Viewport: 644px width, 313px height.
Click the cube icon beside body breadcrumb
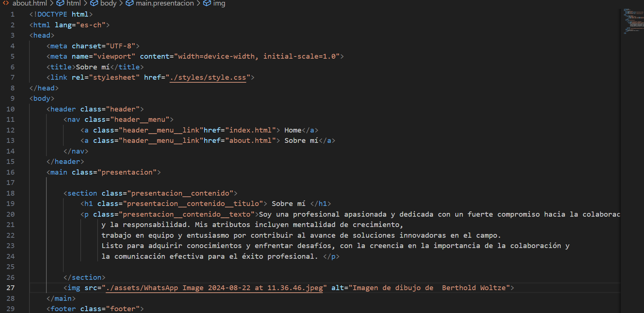[94, 3]
